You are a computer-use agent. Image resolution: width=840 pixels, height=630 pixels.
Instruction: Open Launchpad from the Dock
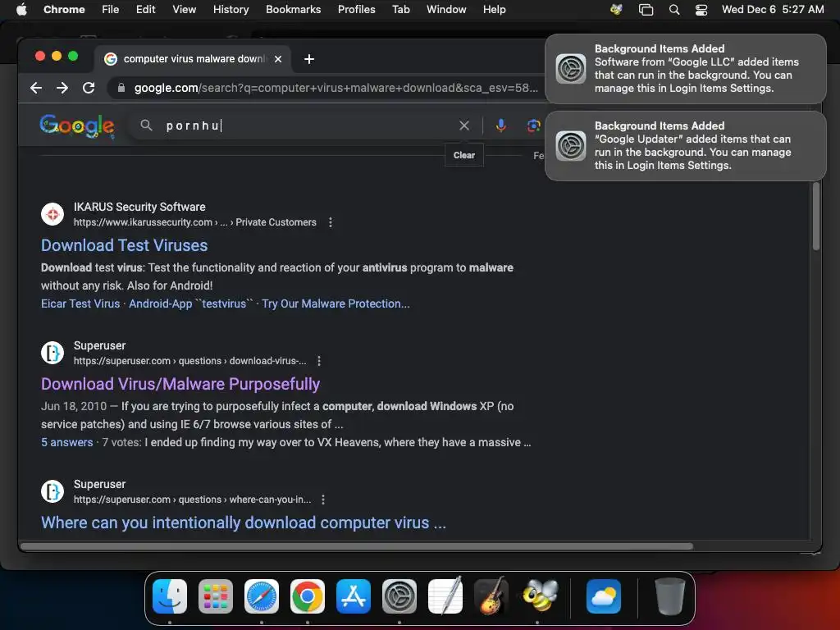(x=216, y=596)
